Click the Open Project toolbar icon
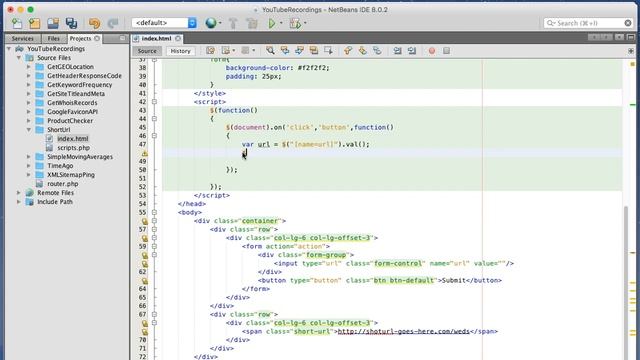This screenshot has height=360, width=640. [53, 23]
